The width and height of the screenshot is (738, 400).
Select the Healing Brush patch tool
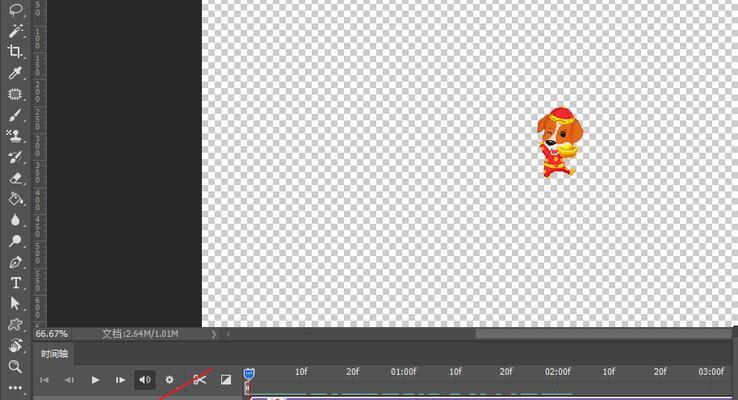pyautogui.click(x=15, y=94)
